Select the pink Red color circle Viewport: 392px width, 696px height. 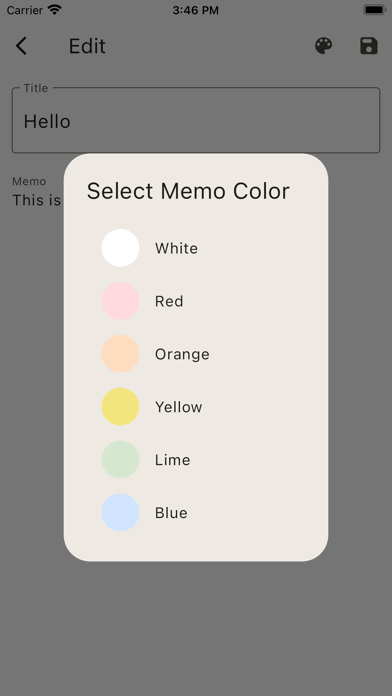pos(120,301)
